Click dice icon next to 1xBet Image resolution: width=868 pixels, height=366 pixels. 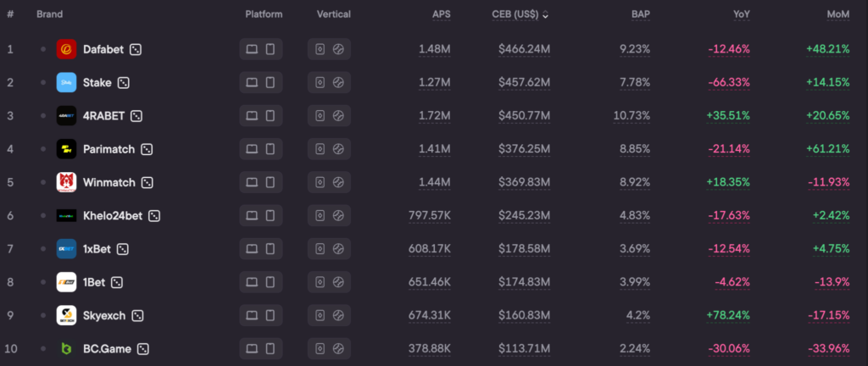pos(123,249)
